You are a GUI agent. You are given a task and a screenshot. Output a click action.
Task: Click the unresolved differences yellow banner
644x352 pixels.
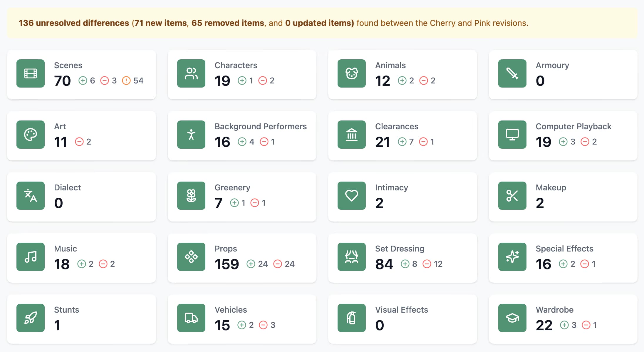(x=322, y=23)
